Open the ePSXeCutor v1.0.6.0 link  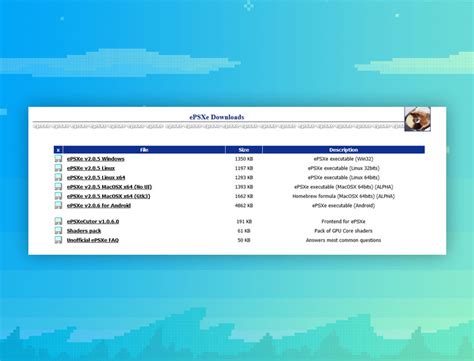click(93, 222)
